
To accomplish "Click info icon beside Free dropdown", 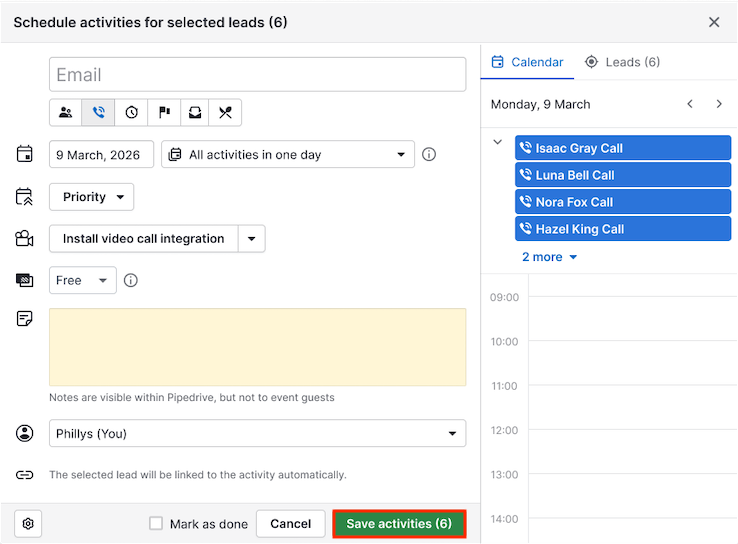I will (131, 281).
